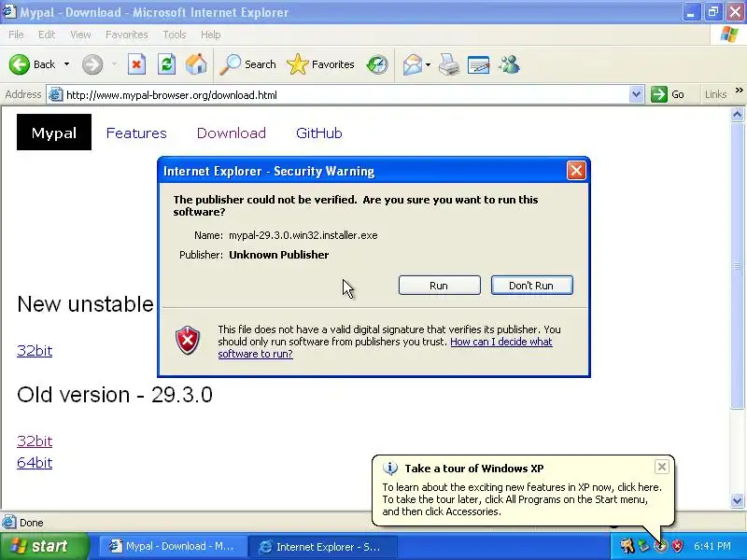The height and width of the screenshot is (560, 747).
Task: Click the Unknown Publisher text
Action: click(x=278, y=255)
